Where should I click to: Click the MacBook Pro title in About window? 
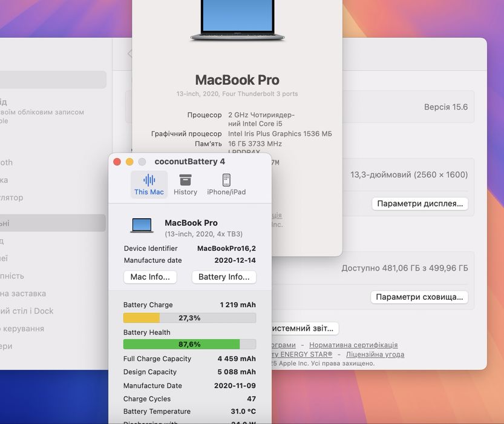pyautogui.click(x=237, y=80)
